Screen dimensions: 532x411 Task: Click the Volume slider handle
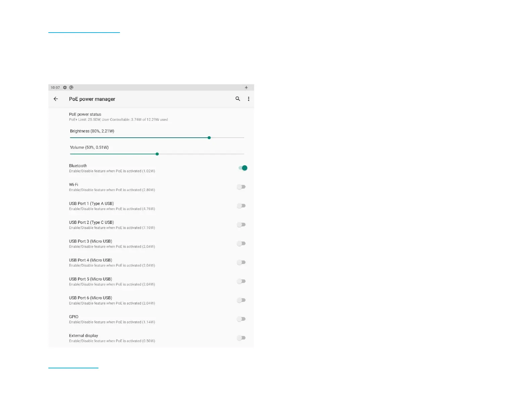coord(157,154)
